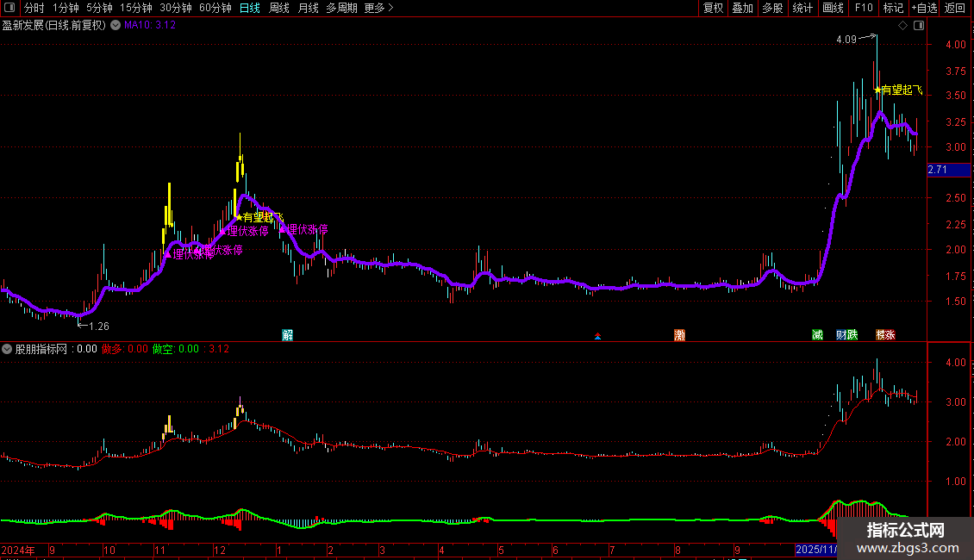Click the 4.00 price level on main axis

(955, 44)
